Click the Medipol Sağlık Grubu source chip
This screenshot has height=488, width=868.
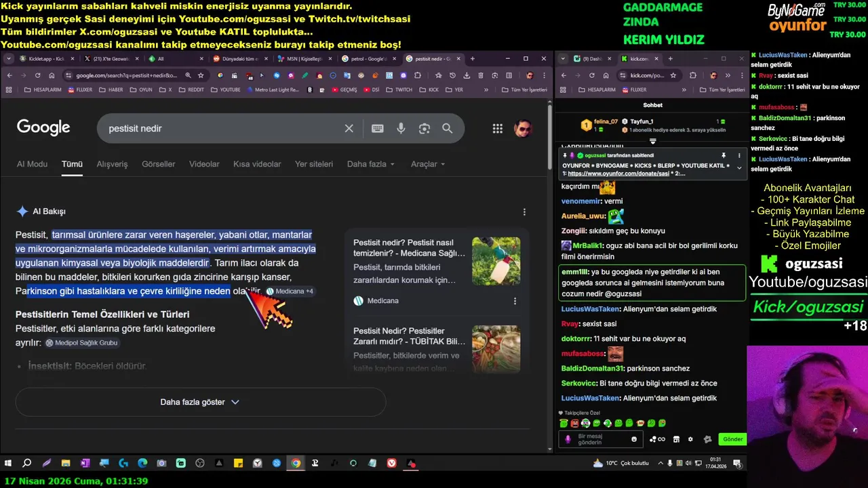[82, 343]
